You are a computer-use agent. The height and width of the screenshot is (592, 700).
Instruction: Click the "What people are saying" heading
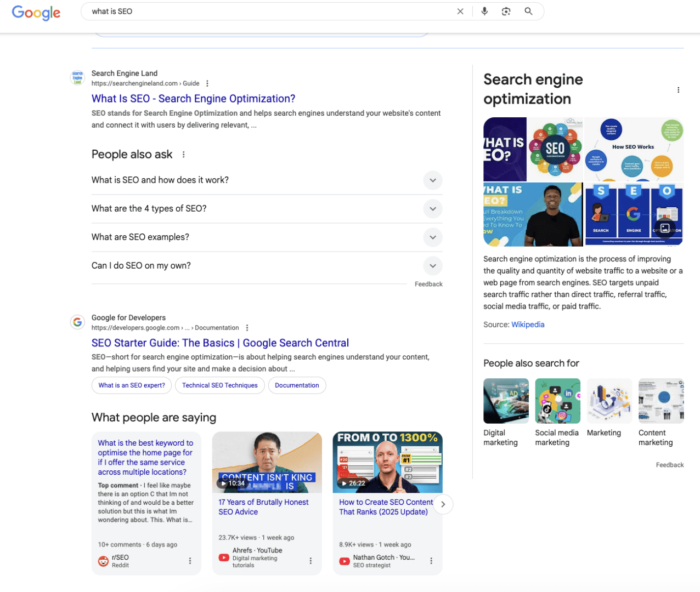point(154,418)
